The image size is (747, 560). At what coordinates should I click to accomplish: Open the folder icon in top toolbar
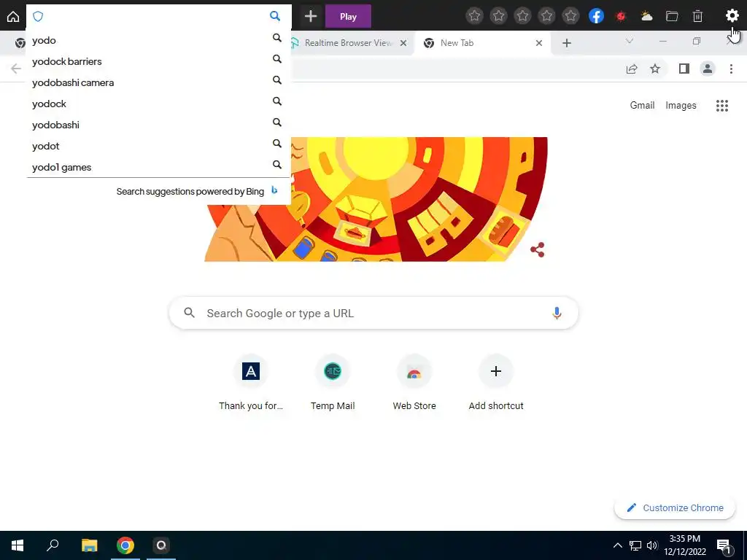672,16
